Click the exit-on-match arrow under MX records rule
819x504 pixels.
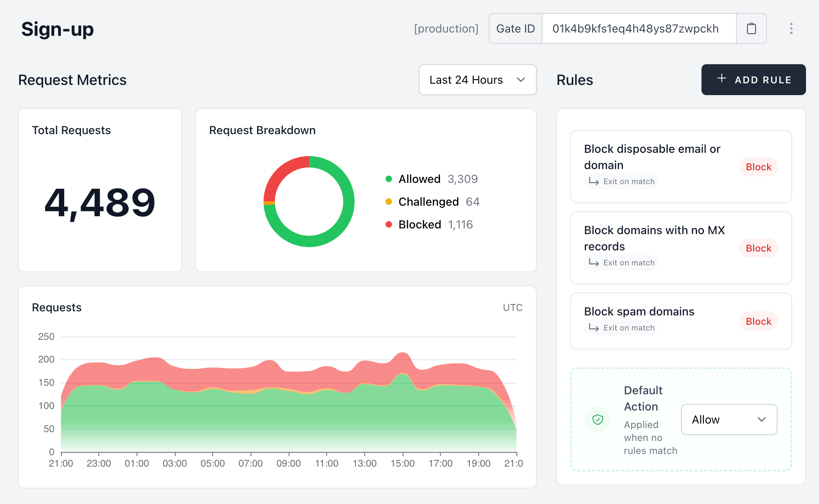593,263
